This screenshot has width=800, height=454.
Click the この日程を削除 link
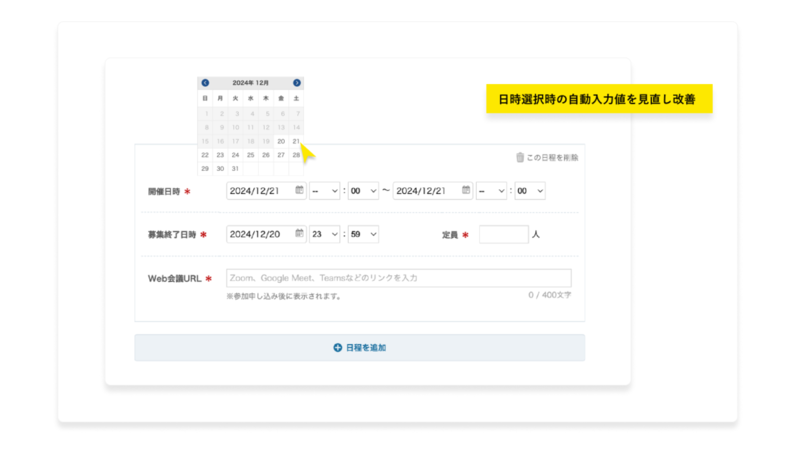547,158
